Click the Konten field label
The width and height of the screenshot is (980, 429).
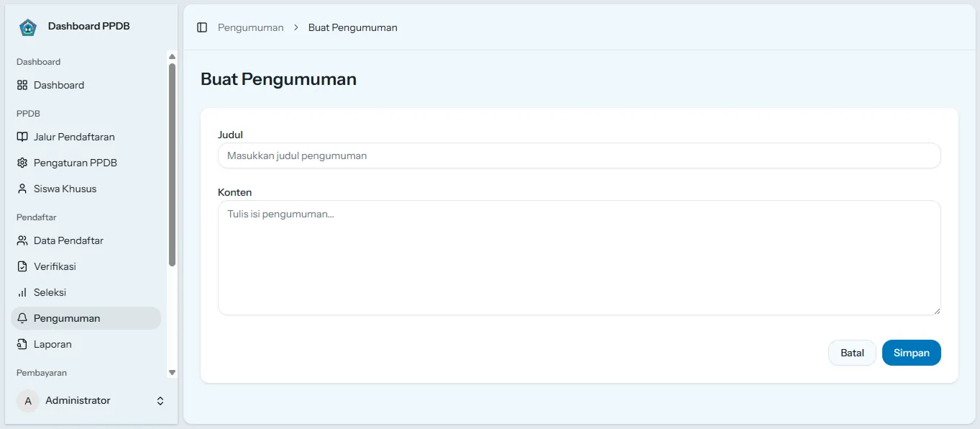point(235,192)
